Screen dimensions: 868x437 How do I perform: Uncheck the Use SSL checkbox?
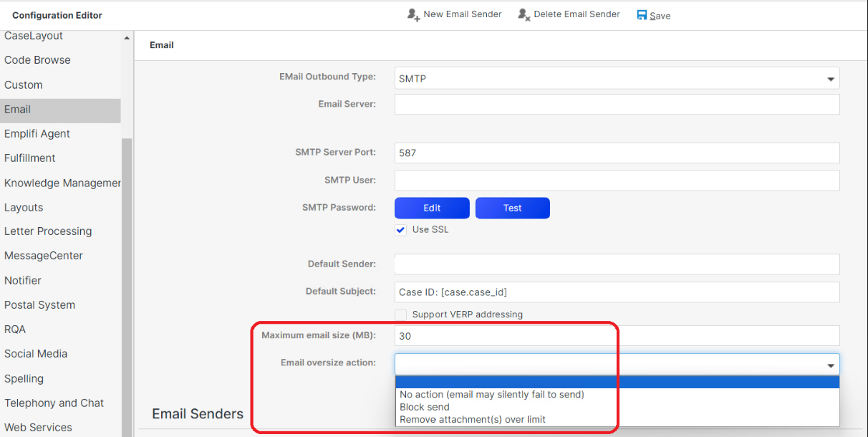point(401,231)
